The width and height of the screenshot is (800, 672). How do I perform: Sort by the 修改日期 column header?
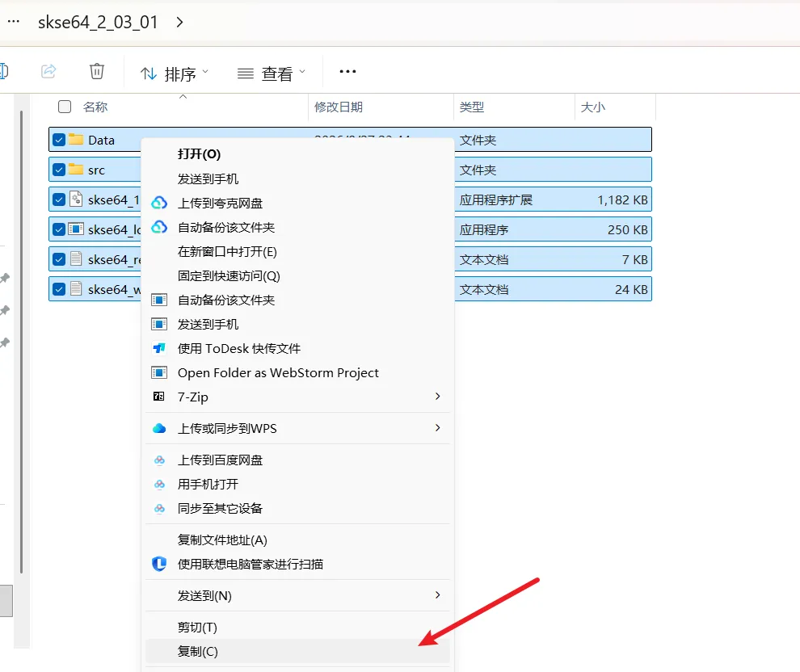tap(381, 107)
